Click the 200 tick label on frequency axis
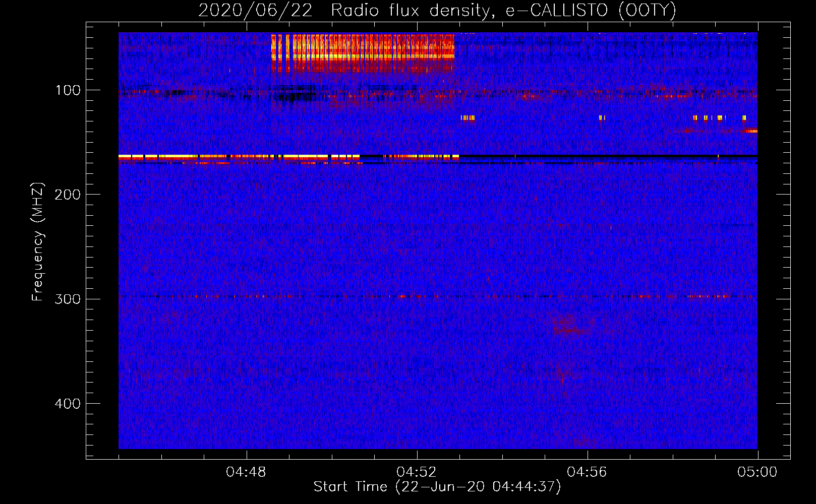 click(68, 195)
